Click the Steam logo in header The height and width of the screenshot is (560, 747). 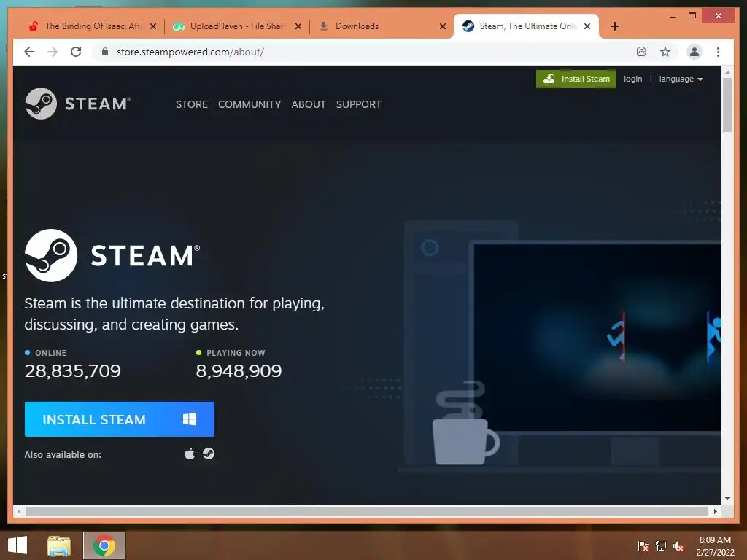pyautogui.click(x=77, y=104)
